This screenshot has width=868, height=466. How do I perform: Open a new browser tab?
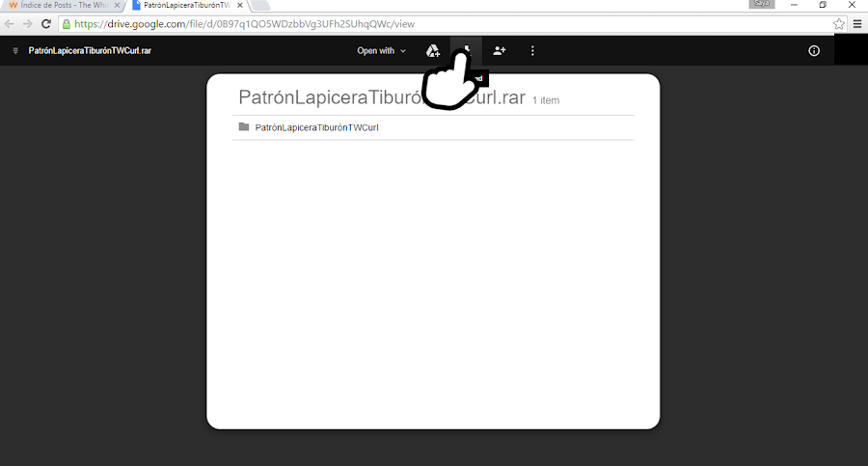click(x=260, y=5)
